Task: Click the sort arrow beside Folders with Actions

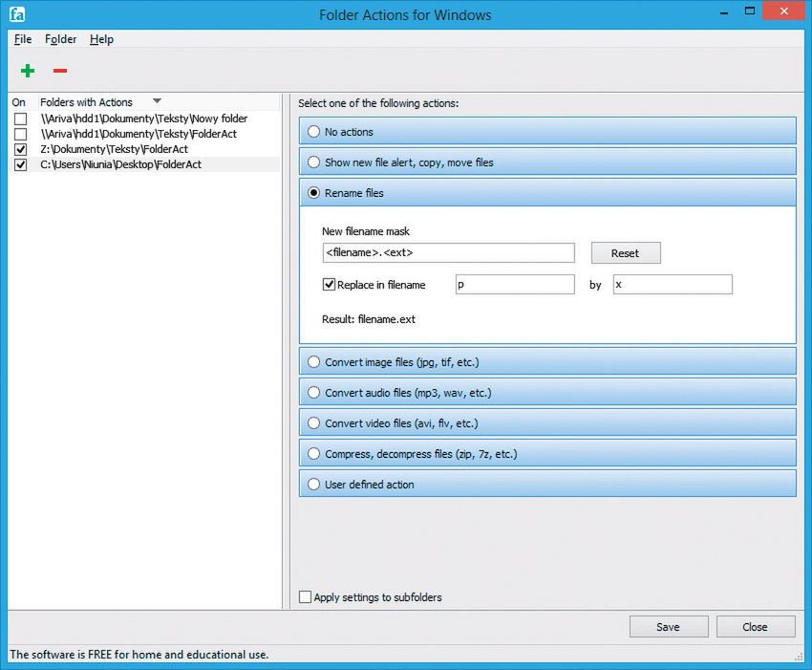Action: (157, 101)
